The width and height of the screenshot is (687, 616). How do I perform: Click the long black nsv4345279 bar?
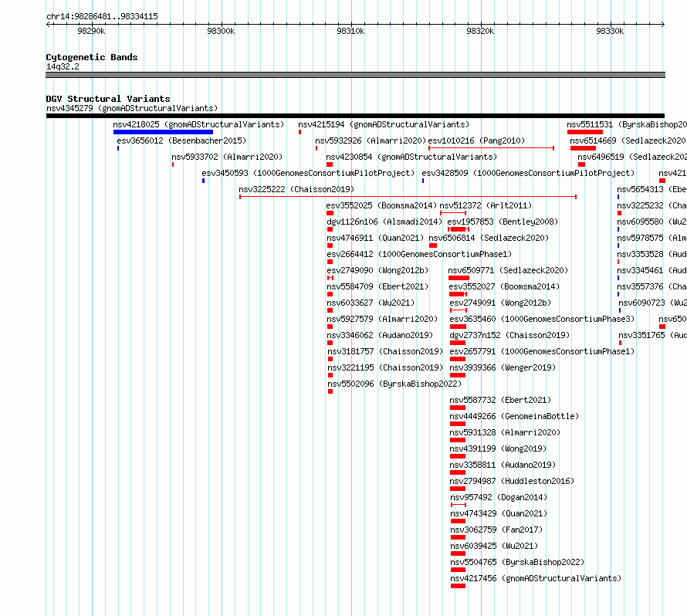coord(355,116)
